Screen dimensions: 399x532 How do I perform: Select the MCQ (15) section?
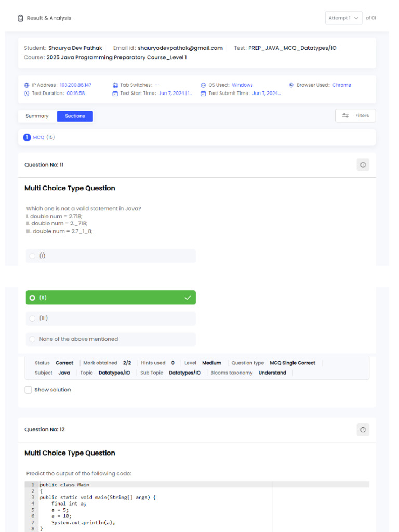39,137
